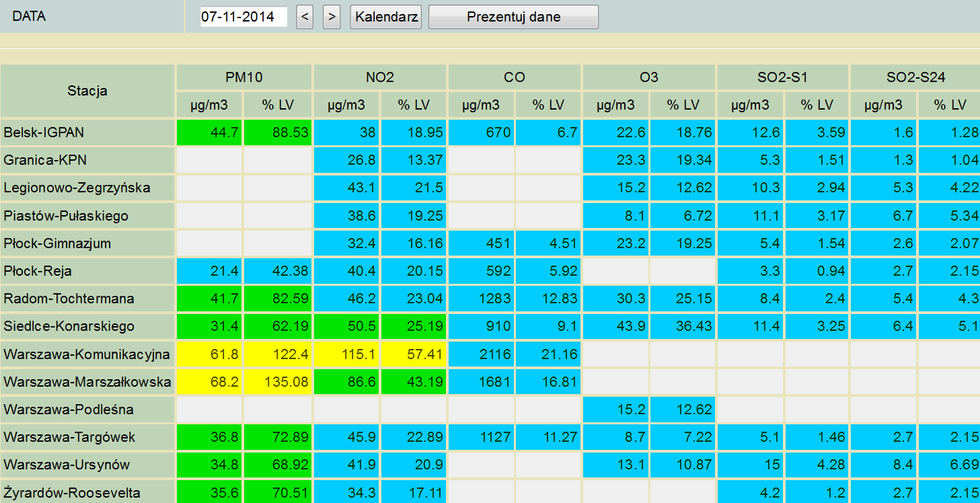Click Piastów-Pułaskiego O3 percent 6.72
Image resolution: width=980 pixels, height=503 pixels.
click(x=683, y=216)
